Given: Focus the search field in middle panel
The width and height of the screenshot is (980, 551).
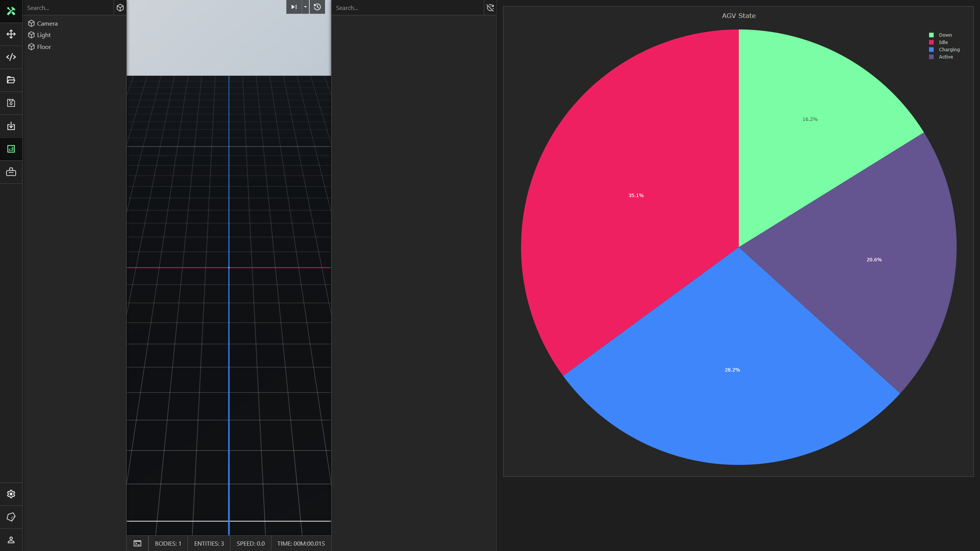Looking at the screenshot, I should click(x=408, y=8).
